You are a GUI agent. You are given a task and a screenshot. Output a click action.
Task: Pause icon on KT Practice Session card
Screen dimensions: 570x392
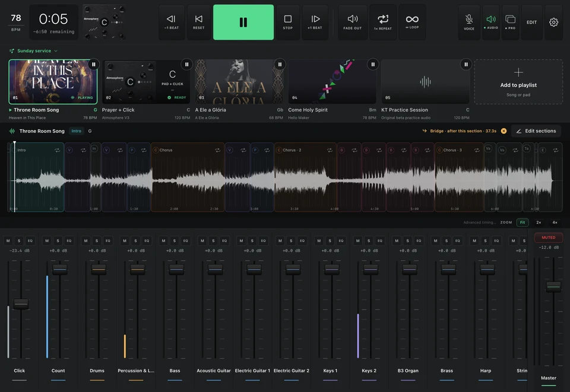click(465, 64)
